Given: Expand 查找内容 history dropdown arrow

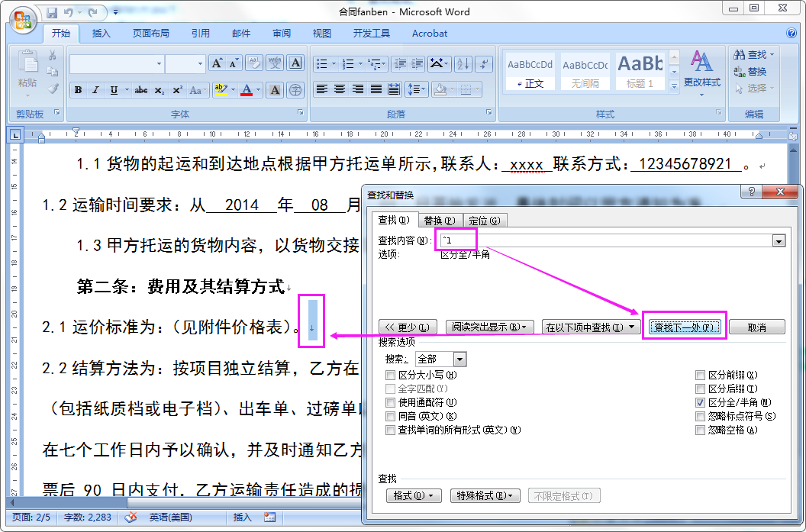Looking at the screenshot, I should 779,240.
